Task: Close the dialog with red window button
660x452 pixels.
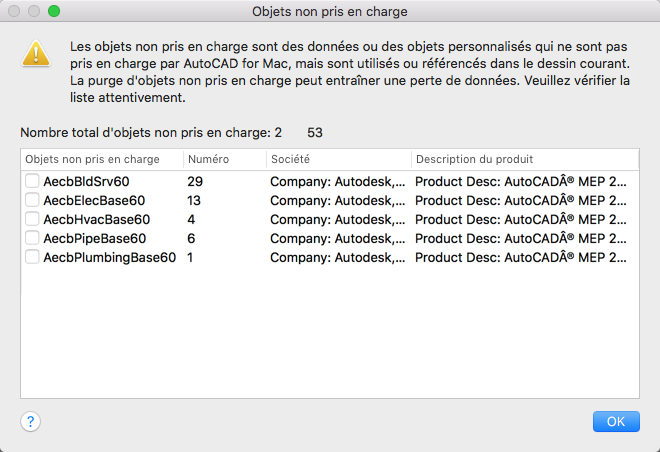Action: point(14,12)
